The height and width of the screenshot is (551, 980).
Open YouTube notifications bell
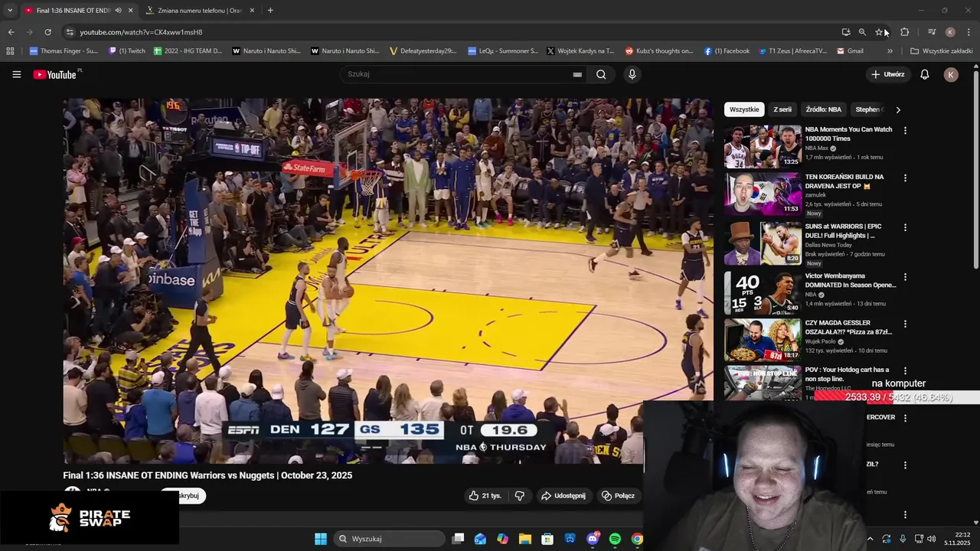coord(924,74)
